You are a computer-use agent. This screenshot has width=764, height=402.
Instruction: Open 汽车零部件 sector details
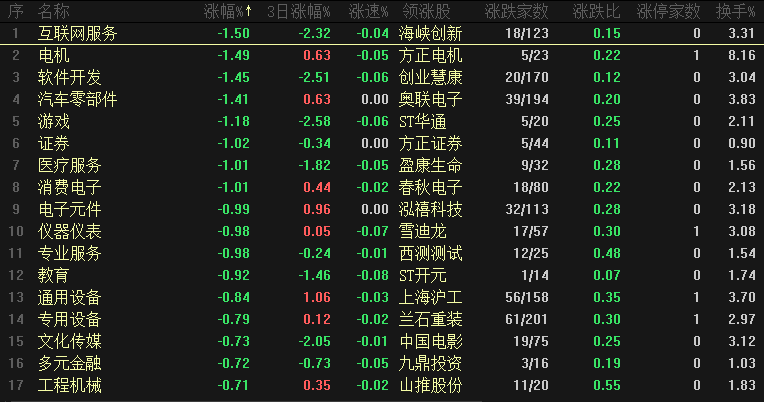click(x=77, y=99)
